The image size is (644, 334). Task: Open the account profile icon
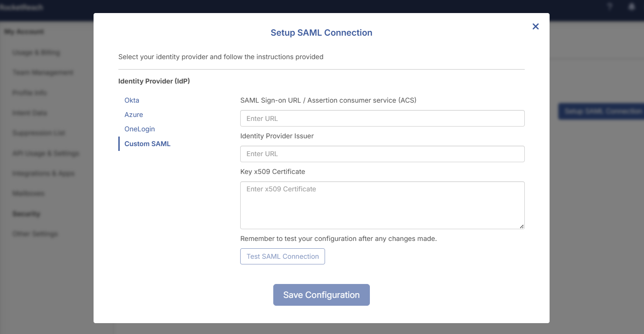click(x=631, y=7)
